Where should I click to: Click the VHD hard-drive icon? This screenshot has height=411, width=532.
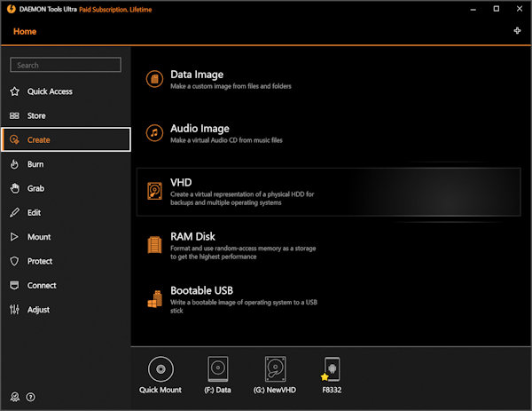pyautogui.click(x=154, y=191)
